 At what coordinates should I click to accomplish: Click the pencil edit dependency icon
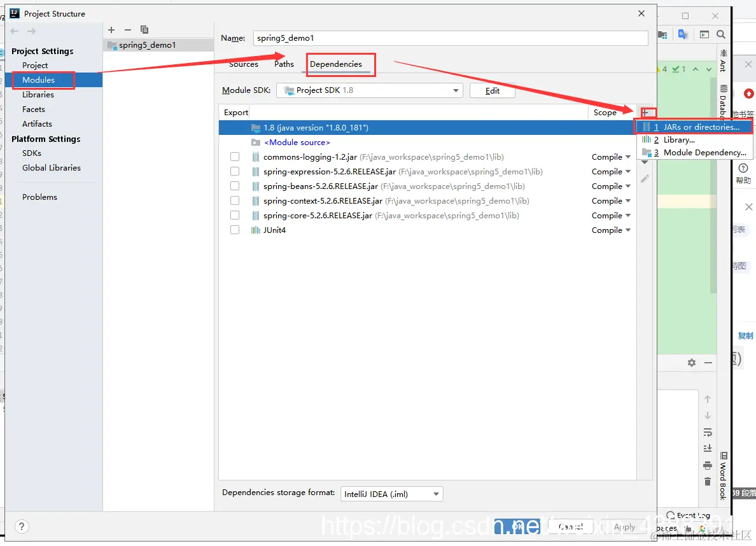click(645, 179)
